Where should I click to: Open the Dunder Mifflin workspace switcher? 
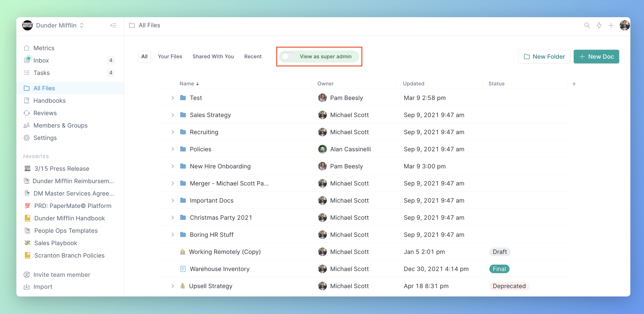point(56,25)
